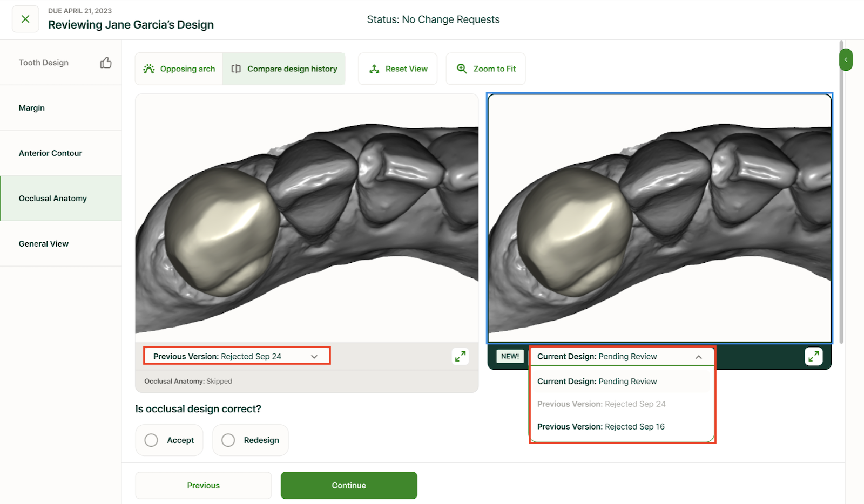Select the Redesign radio button
864x504 pixels.
pos(228,440)
